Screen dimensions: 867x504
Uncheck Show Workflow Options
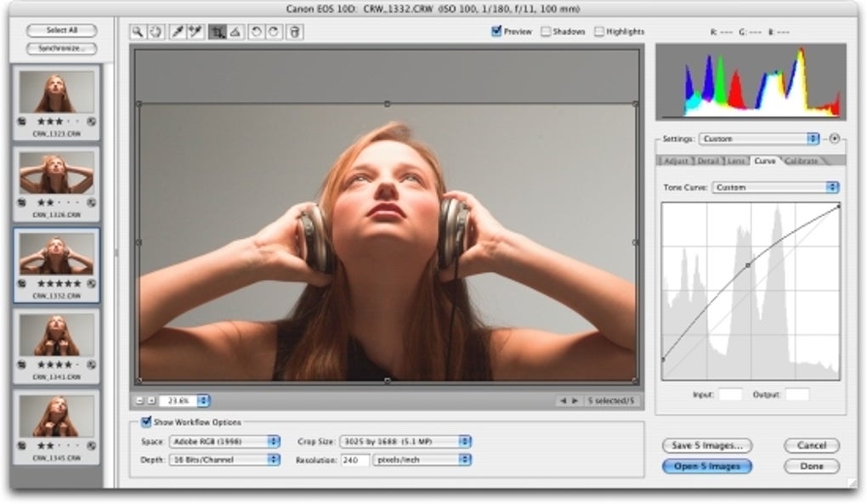coord(146,422)
